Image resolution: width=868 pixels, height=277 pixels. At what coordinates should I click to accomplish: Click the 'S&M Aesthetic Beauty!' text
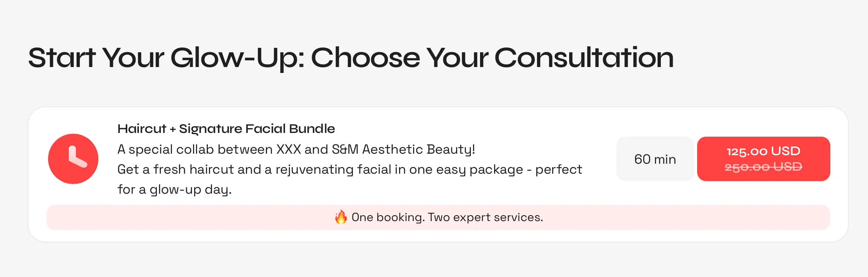tap(403, 149)
